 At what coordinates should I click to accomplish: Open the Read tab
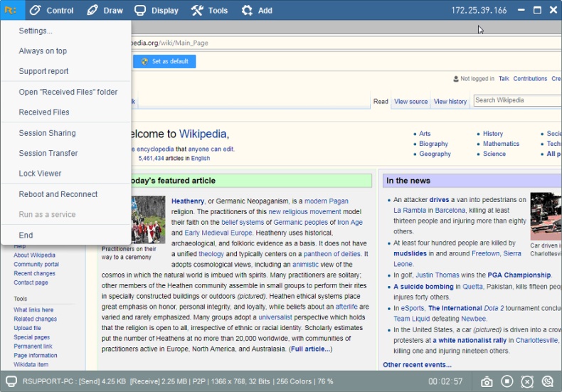[x=381, y=102]
